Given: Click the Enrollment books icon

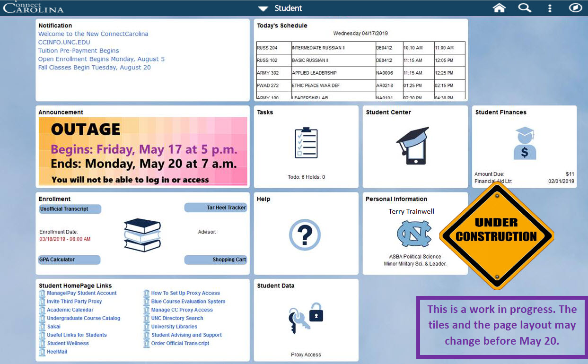Looking at the screenshot, I should [x=142, y=234].
